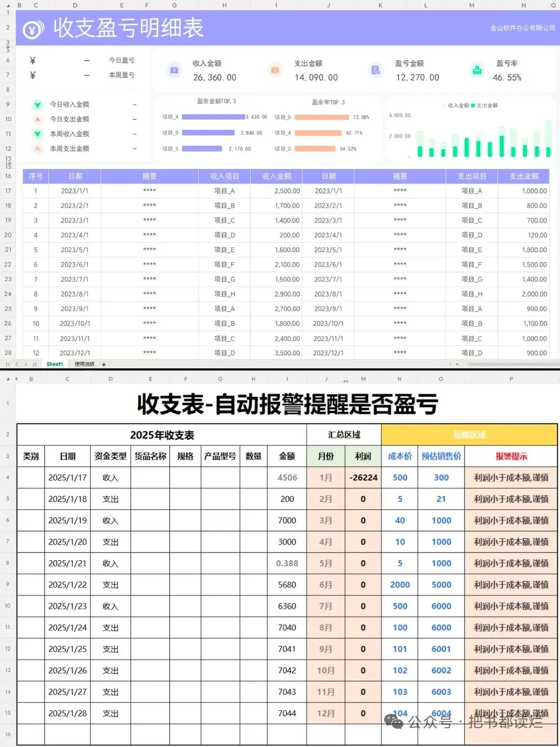Select cost price cell 2000
Viewport: 560px width, 747px height.
click(400, 585)
